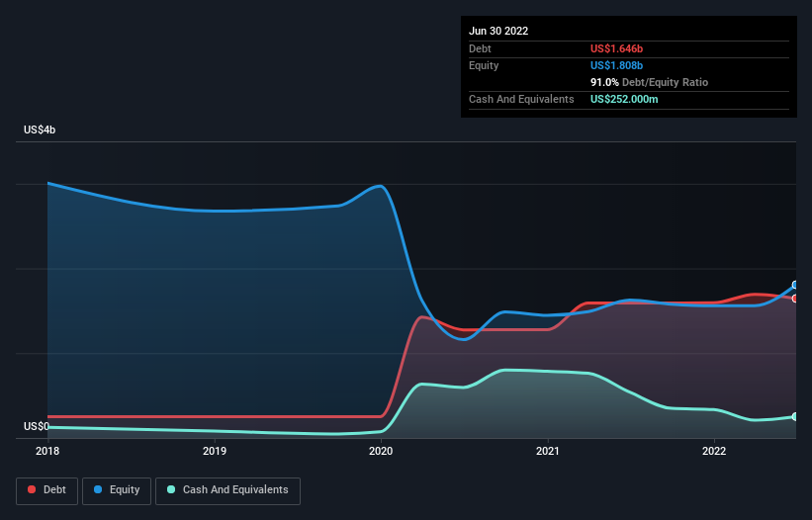Click the red Debt endpoint marker at mid-2022
This screenshot has height=520, width=812.
(x=795, y=299)
